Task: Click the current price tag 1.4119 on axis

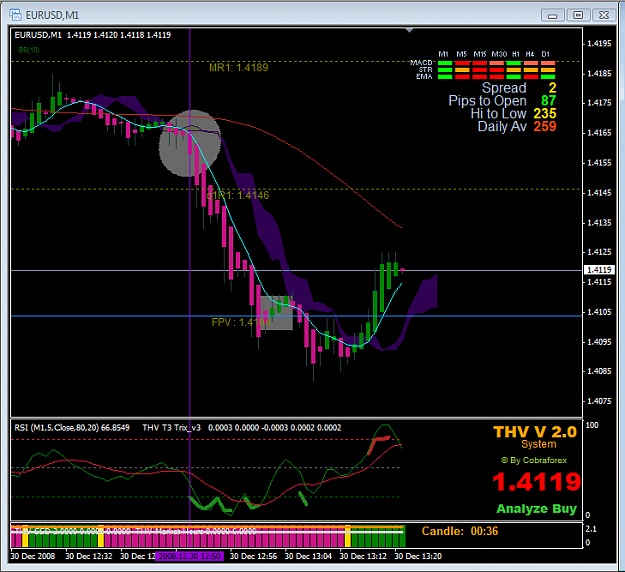Action: (599, 270)
